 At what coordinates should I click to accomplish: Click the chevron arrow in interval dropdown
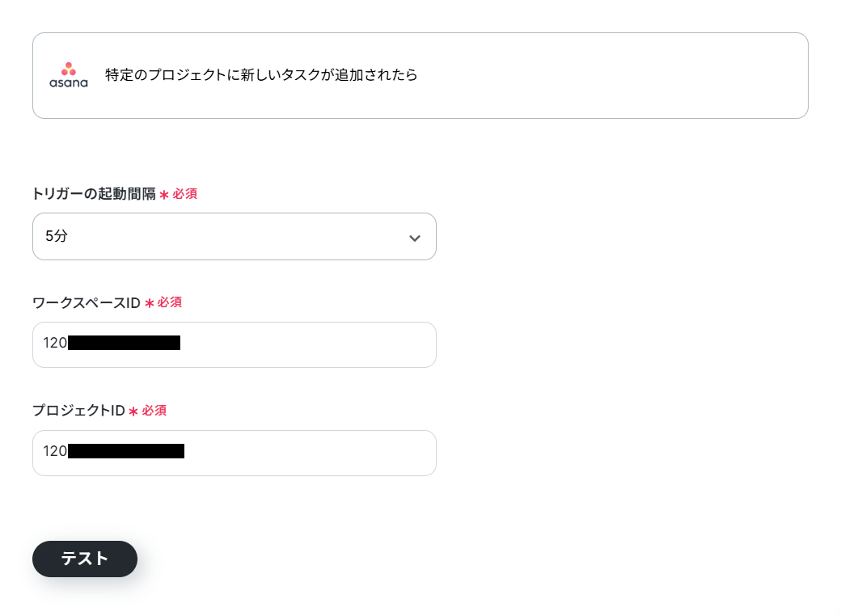click(415, 238)
